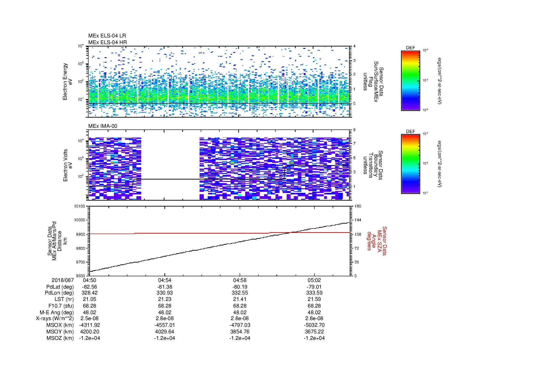Click the '144' SZA axis label
The width and height of the screenshot is (555, 392).
[x=358, y=220]
